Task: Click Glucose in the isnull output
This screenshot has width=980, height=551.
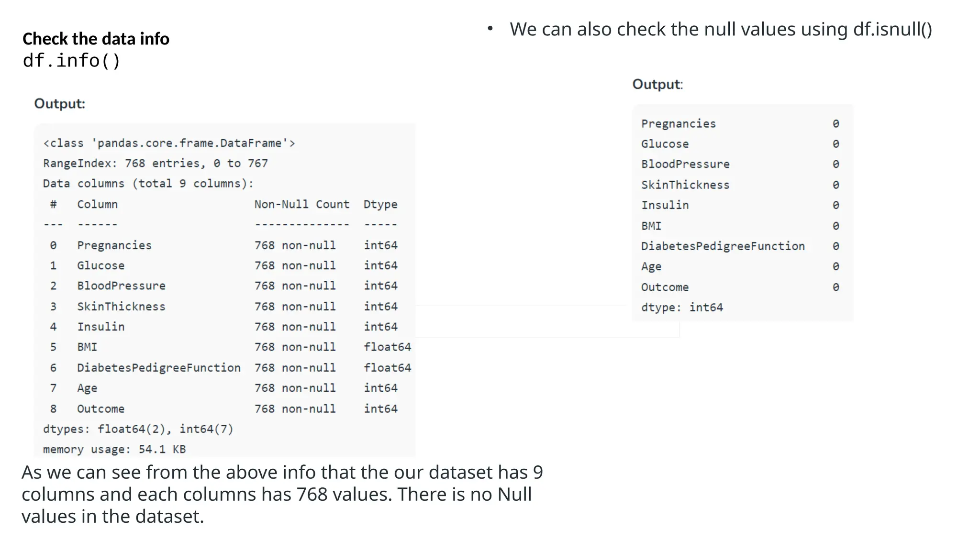Action: 665,144
